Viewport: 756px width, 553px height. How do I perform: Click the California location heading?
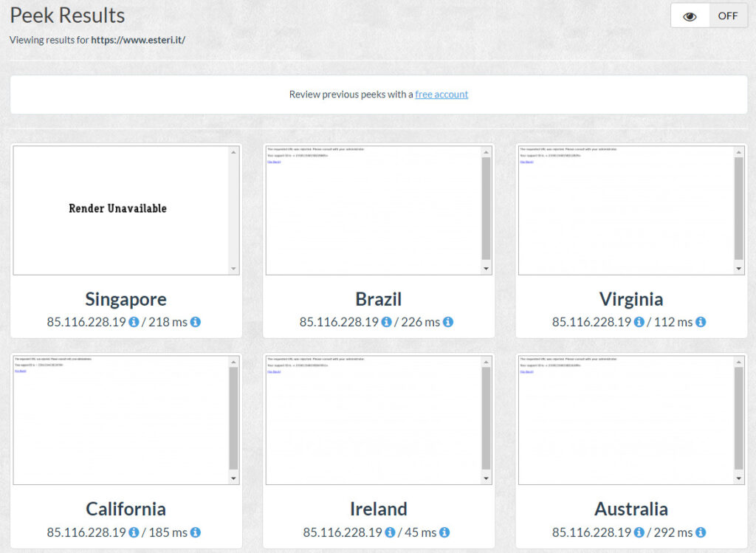[126, 509]
